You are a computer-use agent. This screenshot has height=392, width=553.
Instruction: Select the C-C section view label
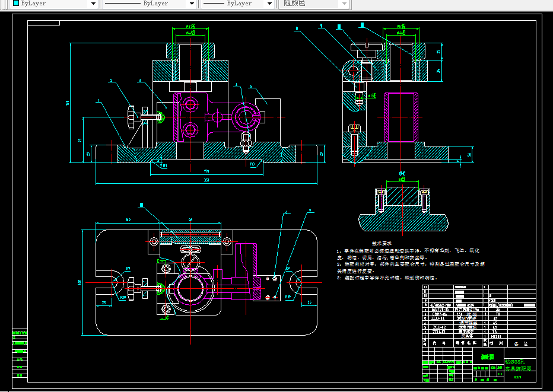(401, 174)
